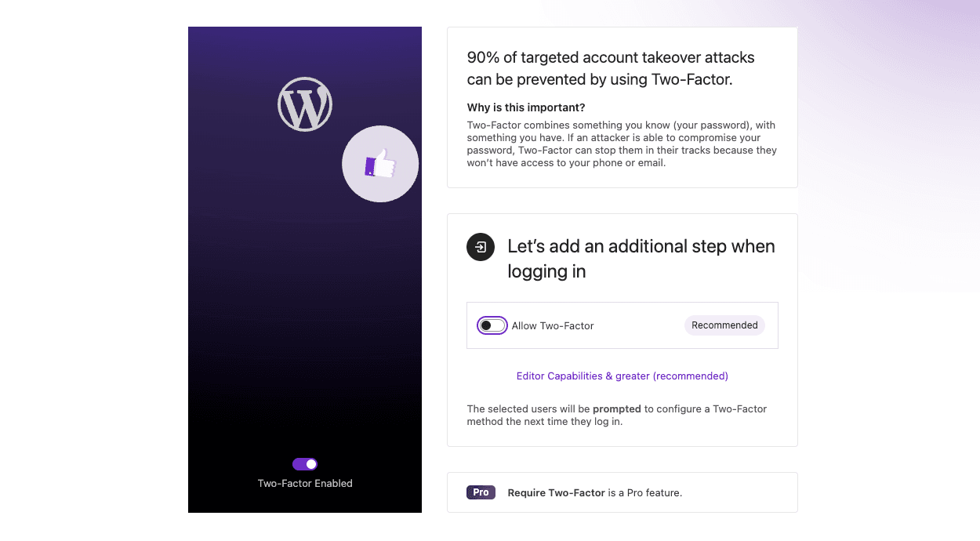Toggle the Two-Factor Enabled preview switch
The height and width of the screenshot is (541, 980).
(x=305, y=464)
